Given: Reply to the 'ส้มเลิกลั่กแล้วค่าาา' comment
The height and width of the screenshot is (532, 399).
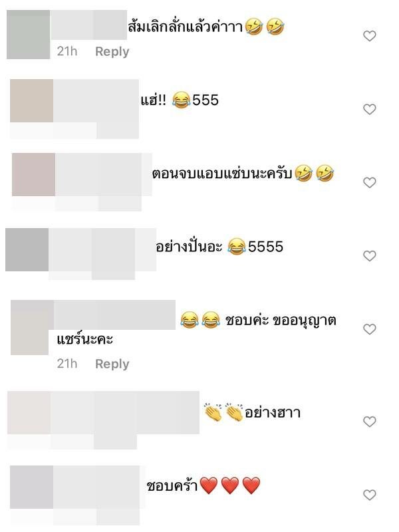Looking at the screenshot, I should (x=112, y=52).
